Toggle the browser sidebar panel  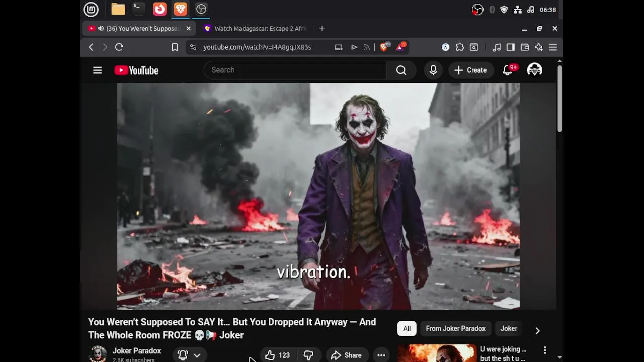click(511, 47)
